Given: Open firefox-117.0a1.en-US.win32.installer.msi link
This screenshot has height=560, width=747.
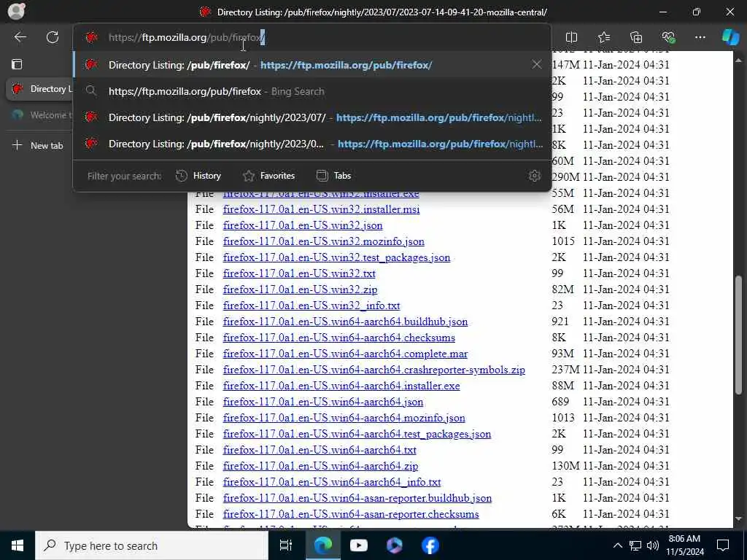Looking at the screenshot, I should click(321, 209).
